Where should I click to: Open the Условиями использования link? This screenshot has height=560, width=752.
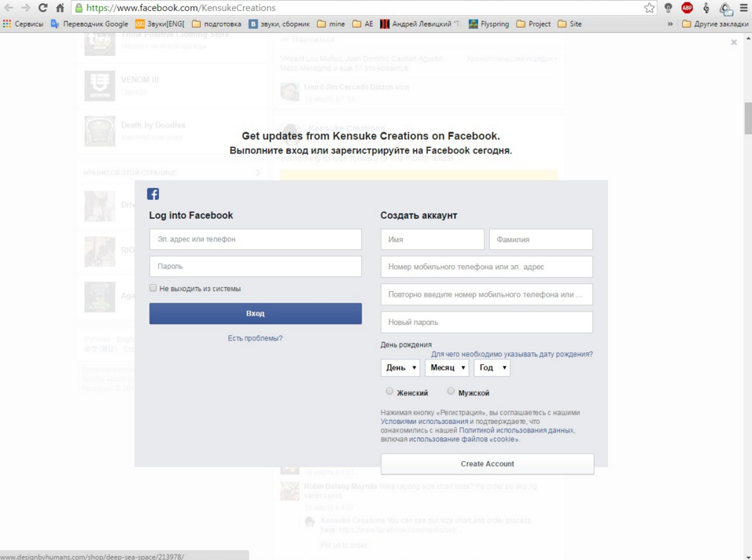coord(425,422)
